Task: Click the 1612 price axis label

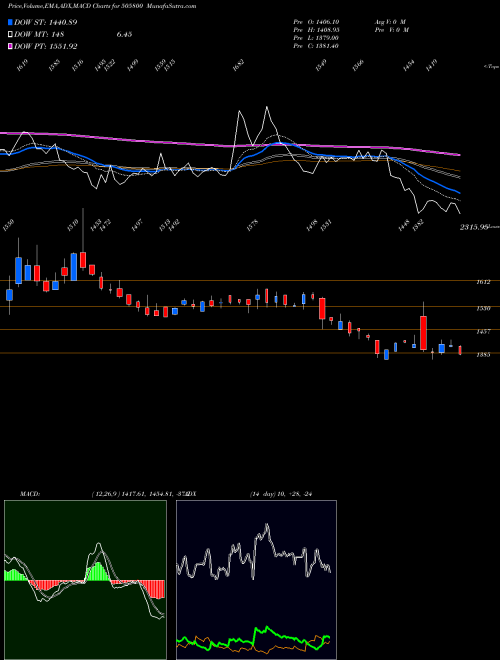Action: click(x=483, y=282)
